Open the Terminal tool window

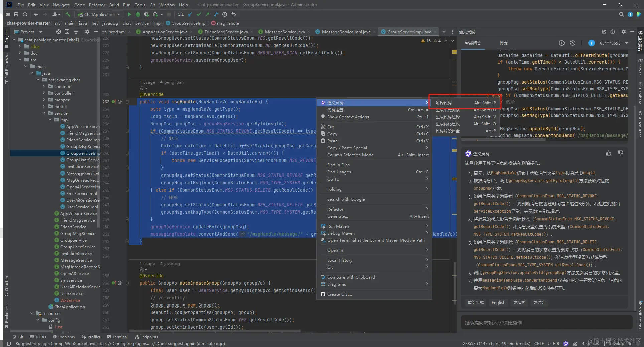click(x=117, y=337)
